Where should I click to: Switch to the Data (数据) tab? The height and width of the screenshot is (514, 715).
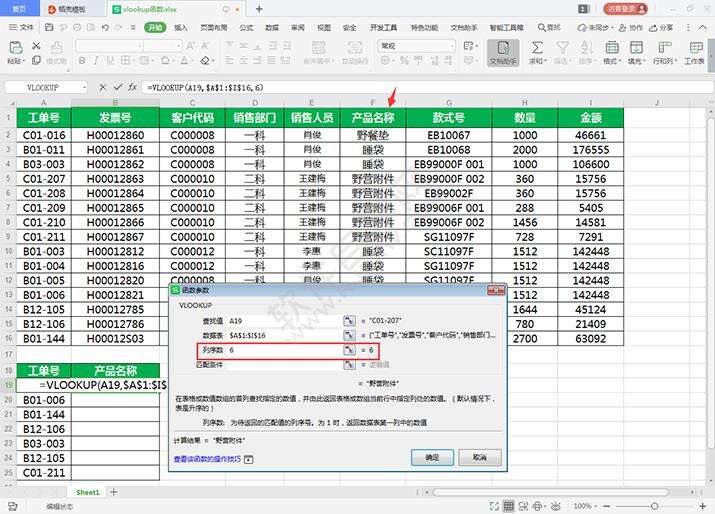272,27
